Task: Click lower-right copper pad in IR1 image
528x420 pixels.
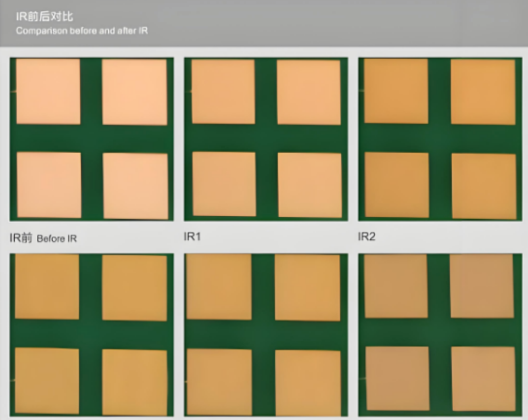Action: 310,185
